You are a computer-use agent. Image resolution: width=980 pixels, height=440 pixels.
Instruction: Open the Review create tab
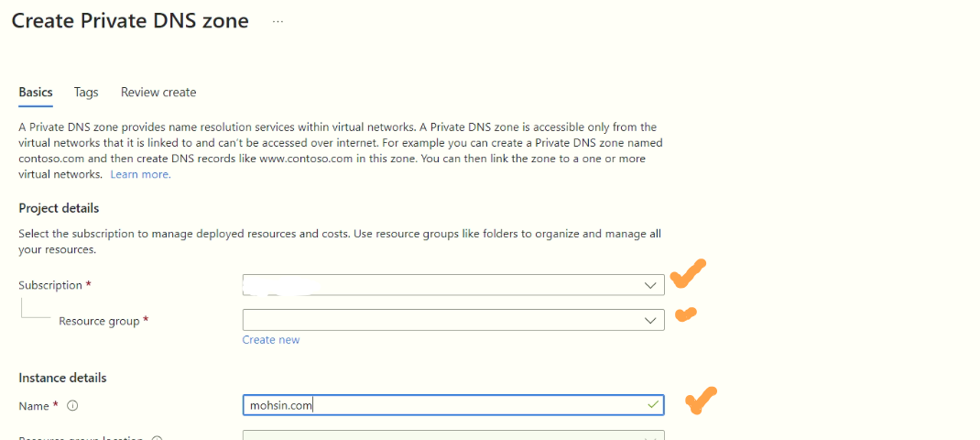coord(158,92)
